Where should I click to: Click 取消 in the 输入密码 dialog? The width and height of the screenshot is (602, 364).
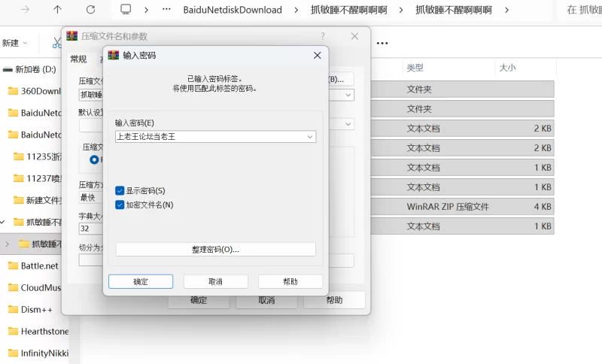tap(215, 281)
